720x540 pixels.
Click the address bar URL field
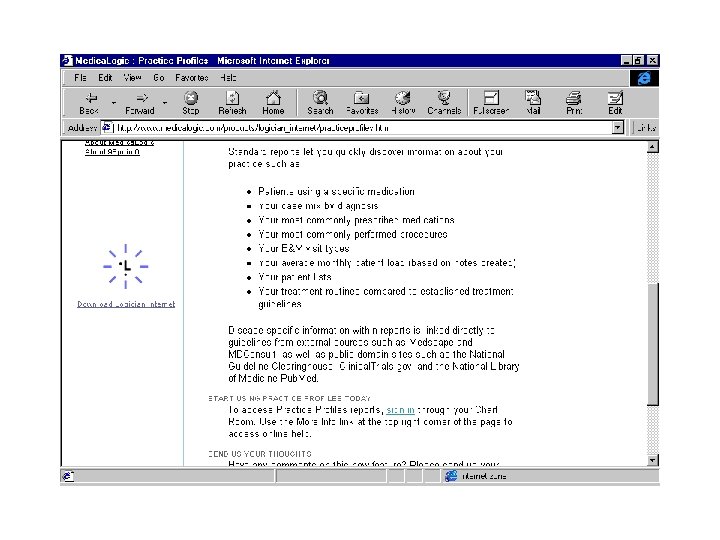(x=363, y=128)
